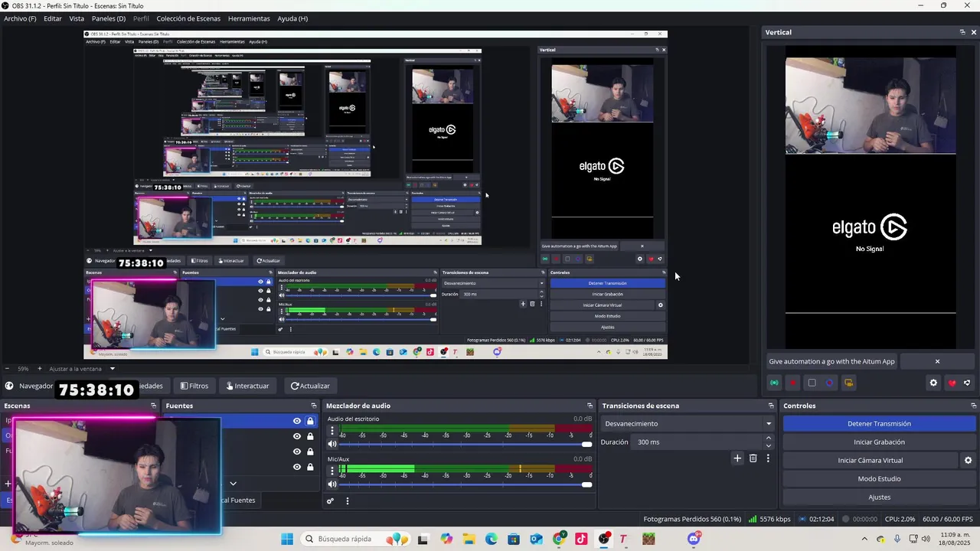980x551 pixels.
Task: Open transitions three-dot properties menu
Action: tap(768, 458)
